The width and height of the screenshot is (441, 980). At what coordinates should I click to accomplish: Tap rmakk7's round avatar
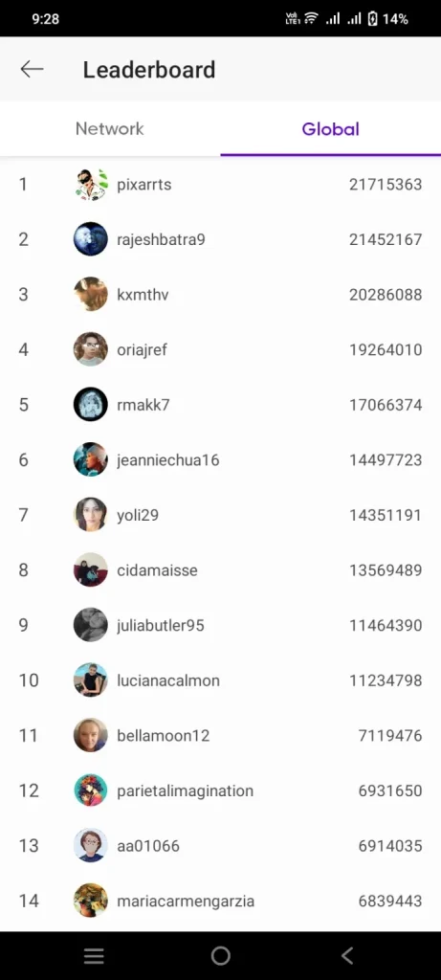pyautogui.click(x=91, y=405)
